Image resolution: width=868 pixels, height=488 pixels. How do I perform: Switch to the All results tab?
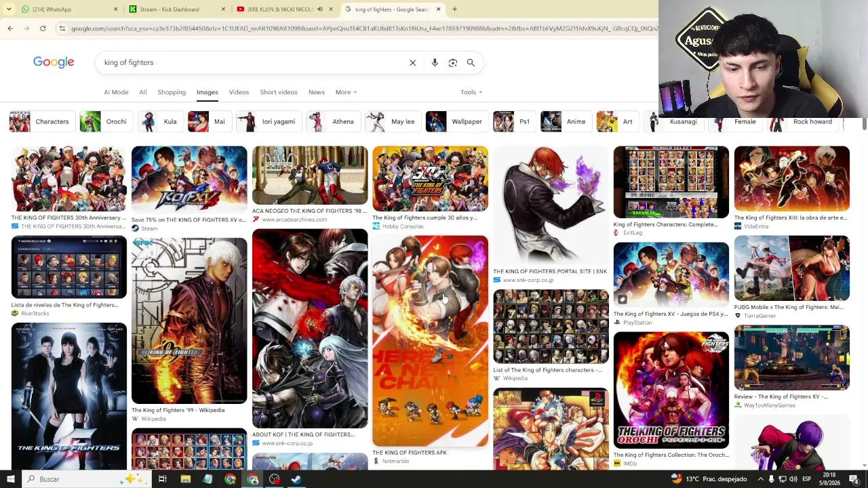(143, 92)
